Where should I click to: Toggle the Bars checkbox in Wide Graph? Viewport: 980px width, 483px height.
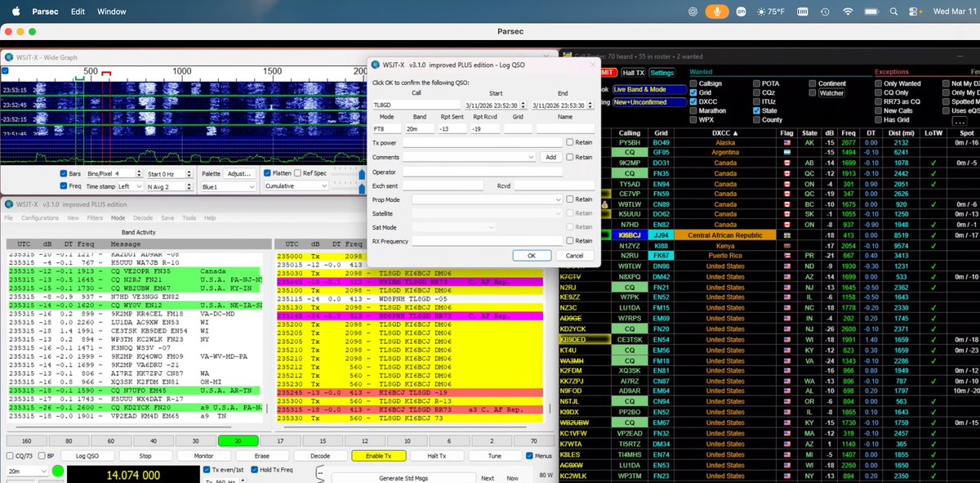[x=64, y=174]
